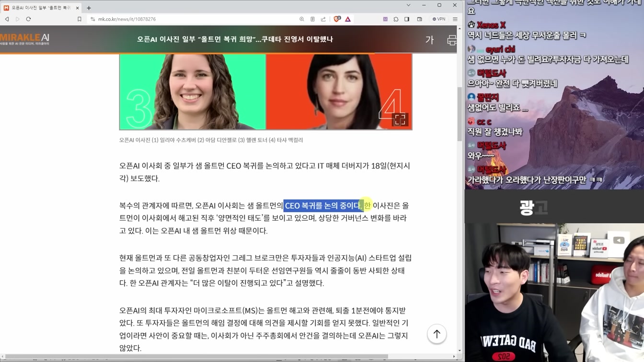Click the zoom magnifier icon in address bar
The image size is (644, 362).
pyautogui.click(x=302, y=19)
